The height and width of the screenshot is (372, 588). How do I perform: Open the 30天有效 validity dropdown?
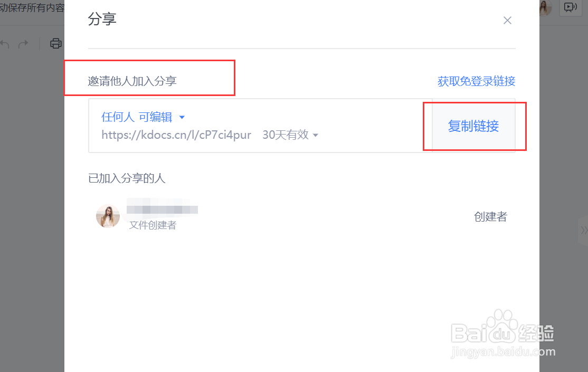[x=290, y=135]
